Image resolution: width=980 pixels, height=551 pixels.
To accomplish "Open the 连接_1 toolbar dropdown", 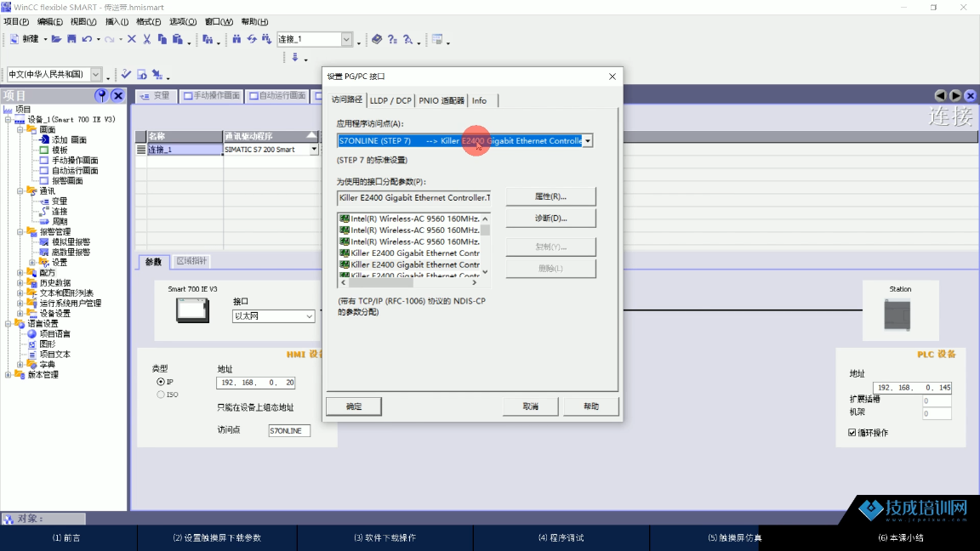I will coord(346,39).
